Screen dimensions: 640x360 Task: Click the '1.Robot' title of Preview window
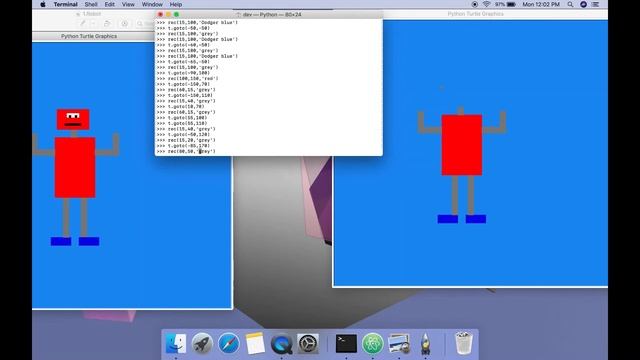91,14
